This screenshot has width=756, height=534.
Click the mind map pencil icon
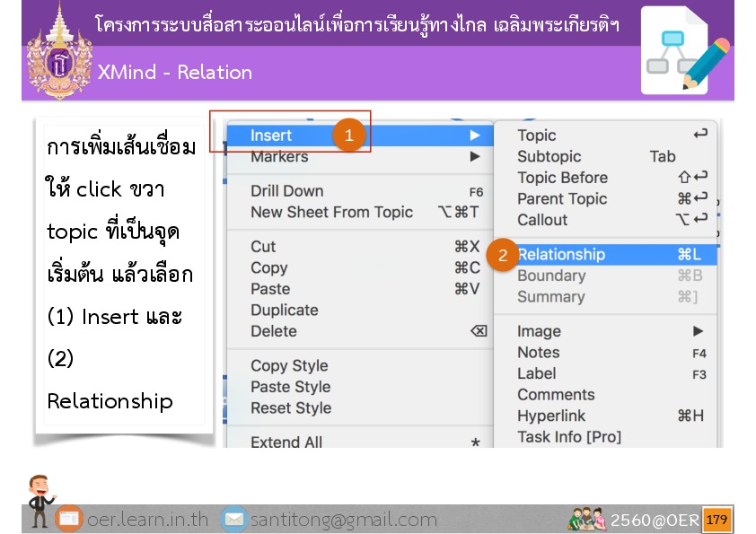tap(686, 50)
